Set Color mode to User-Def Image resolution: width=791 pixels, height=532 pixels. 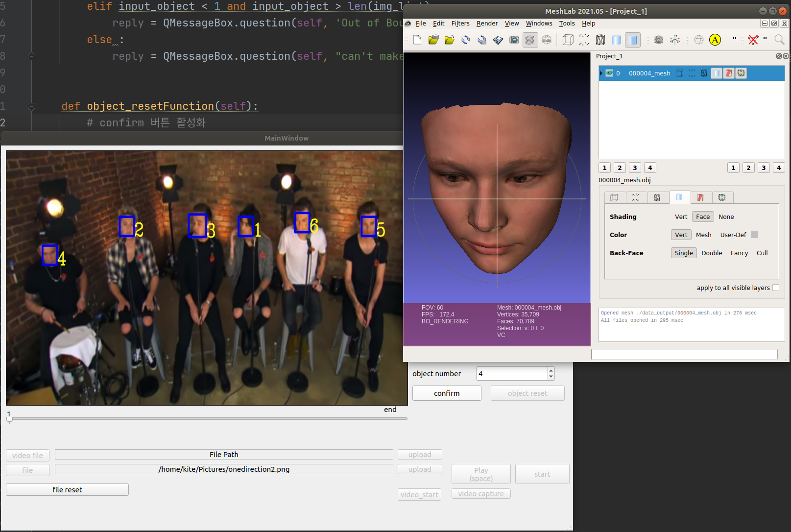[733, 235]
